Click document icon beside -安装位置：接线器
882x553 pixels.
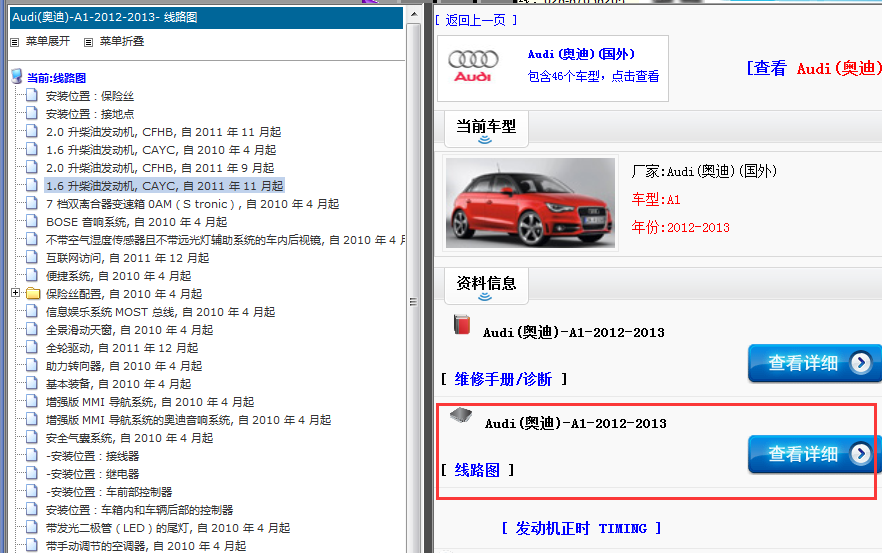click(x=33, y=456)
